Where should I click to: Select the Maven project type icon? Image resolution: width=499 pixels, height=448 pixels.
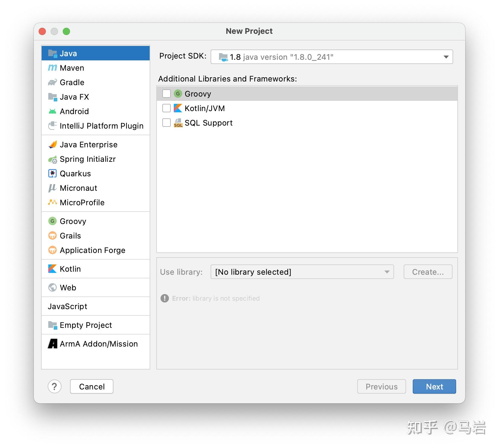pyautogui.click(x=52, y=68)
